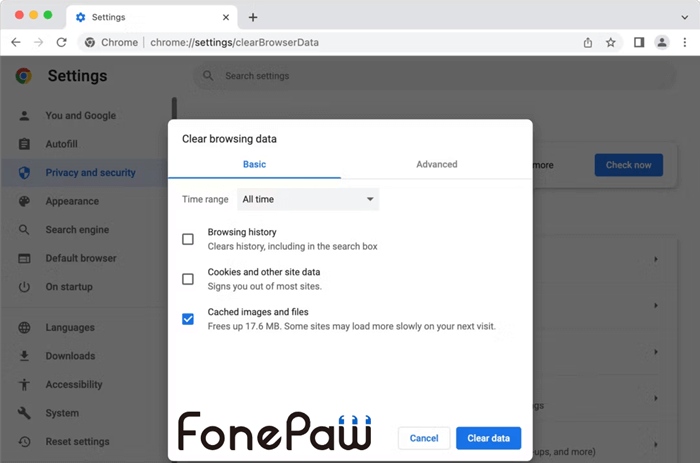700x463 pixels.
Task: Click the browser back arrow
Action: pyautogui.click(x=16, y=42)
